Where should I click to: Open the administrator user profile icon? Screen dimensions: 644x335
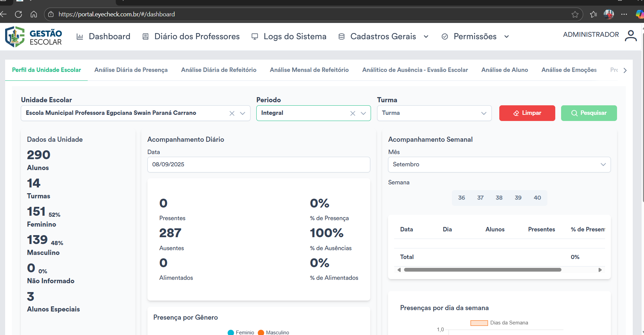630,36
